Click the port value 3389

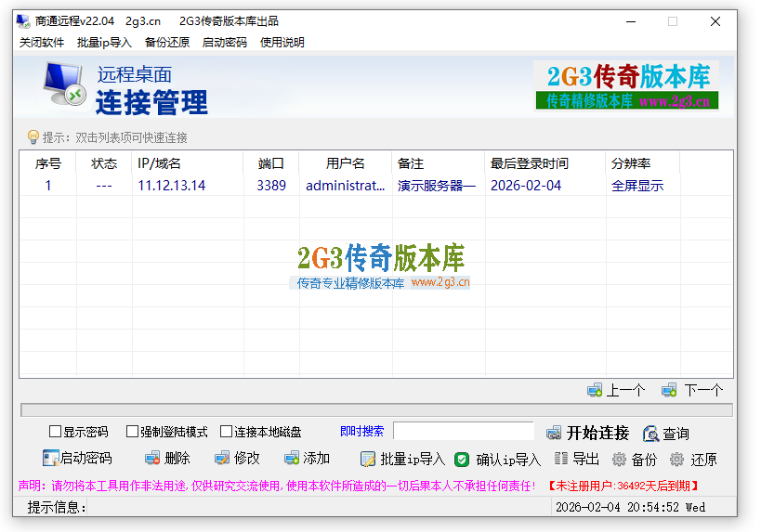pyautogui.click(x=271, y=186)
